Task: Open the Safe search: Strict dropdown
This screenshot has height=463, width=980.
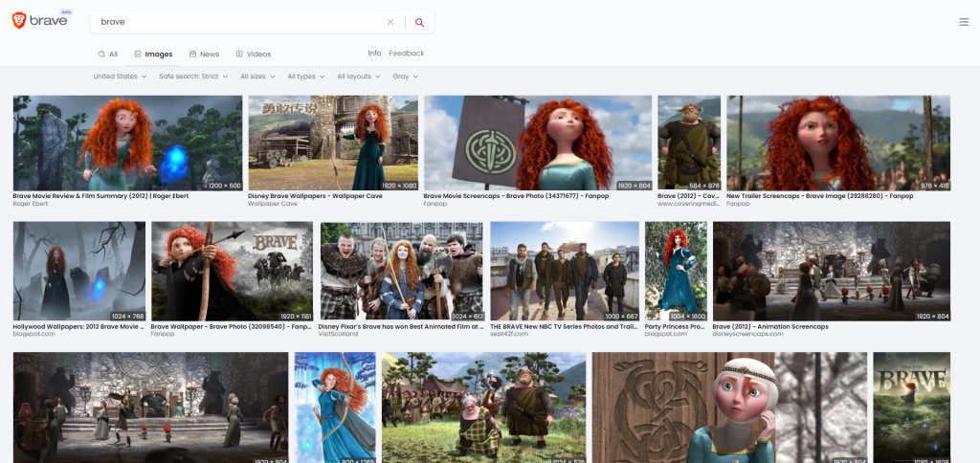Action: pos(193,77)
